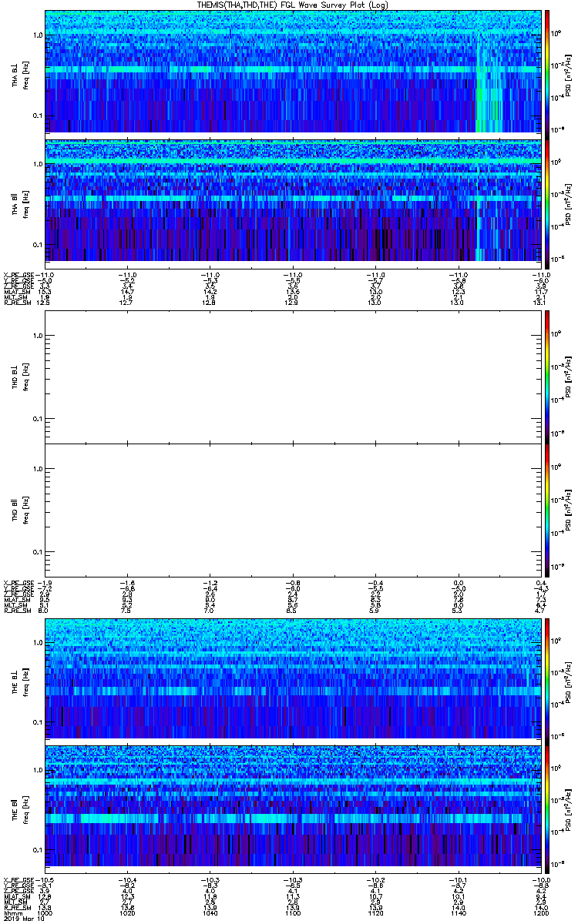This screenshot has width=578, height=924.
Task: Click the plot title 'THEMIS(THA,THD,THE) FGL Wave Survey Plot (Log)'
Action: pyautogui.click(x=293, y=5)
